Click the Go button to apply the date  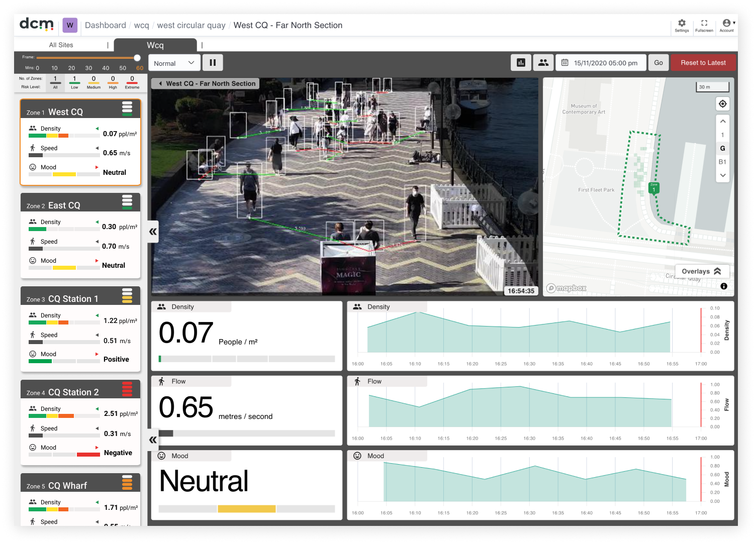[x=658, y=62]
